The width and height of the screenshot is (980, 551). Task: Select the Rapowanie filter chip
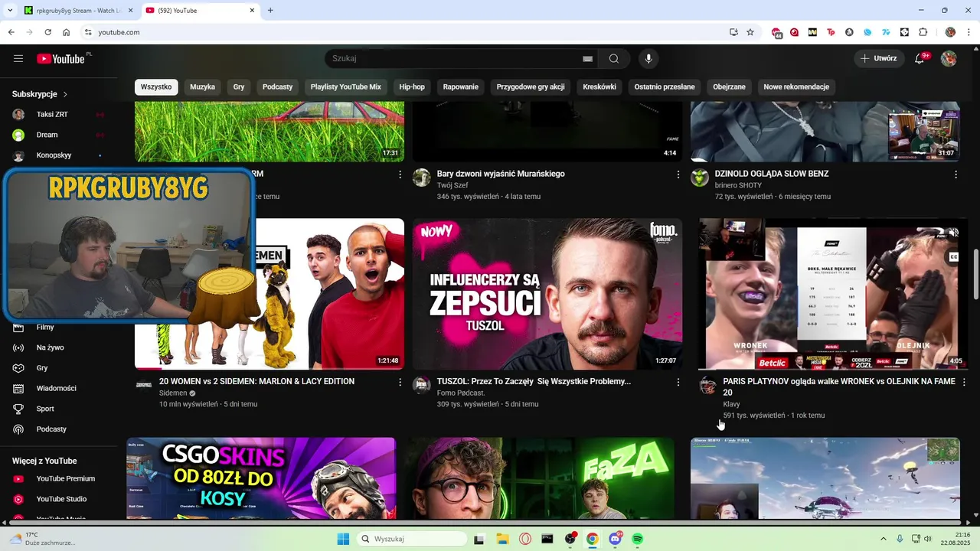point(460,87)
